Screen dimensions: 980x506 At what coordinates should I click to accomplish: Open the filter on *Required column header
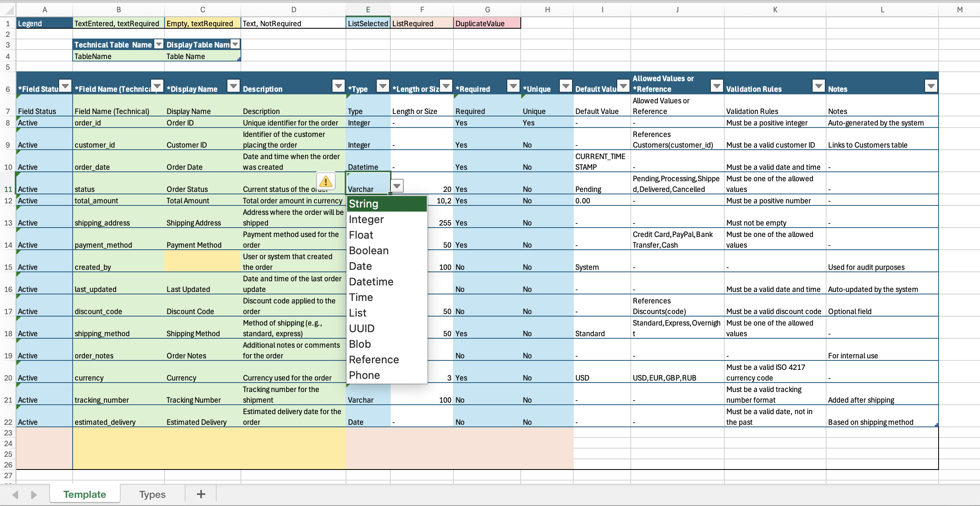click(x=513, y=86)
